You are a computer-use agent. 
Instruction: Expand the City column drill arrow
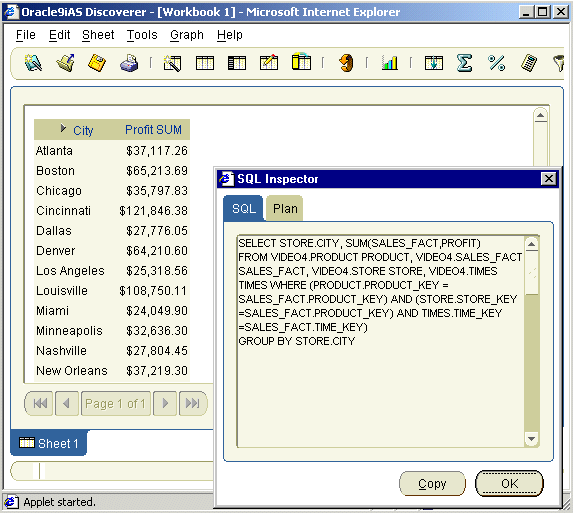(x=63, y=128)
